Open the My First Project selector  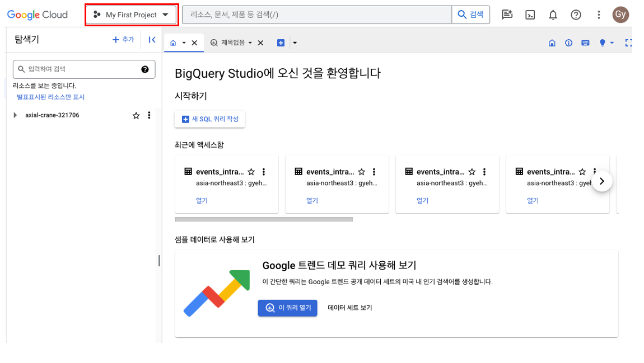[x=132, y=15]
